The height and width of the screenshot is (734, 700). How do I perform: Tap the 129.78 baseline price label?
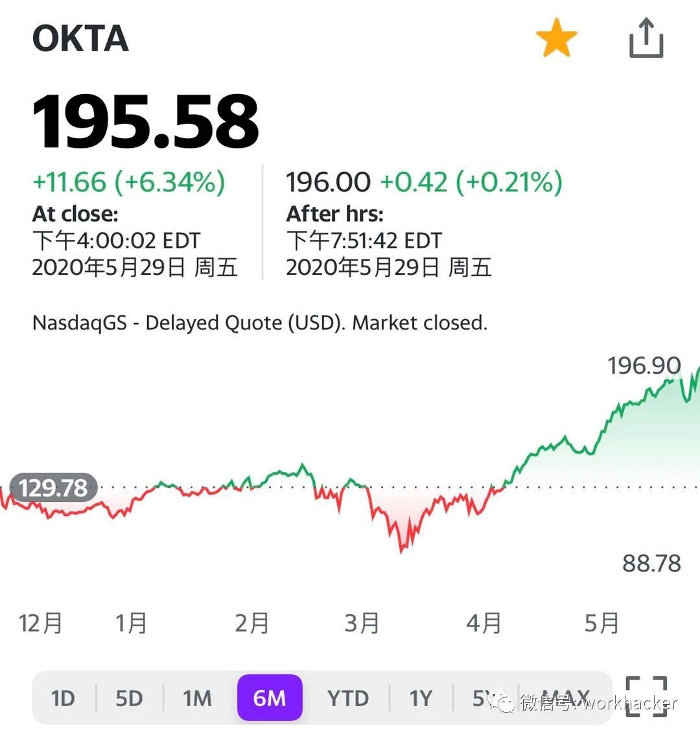[53, 488]
